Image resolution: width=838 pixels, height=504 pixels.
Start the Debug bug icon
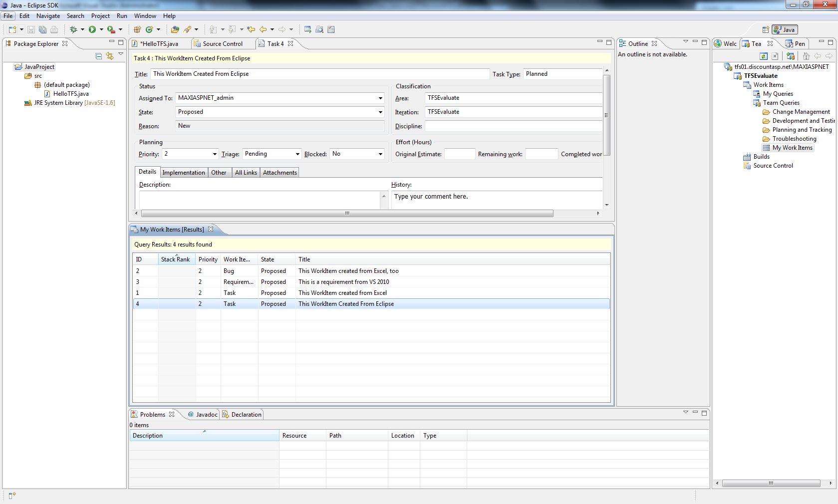click(73, 29)
